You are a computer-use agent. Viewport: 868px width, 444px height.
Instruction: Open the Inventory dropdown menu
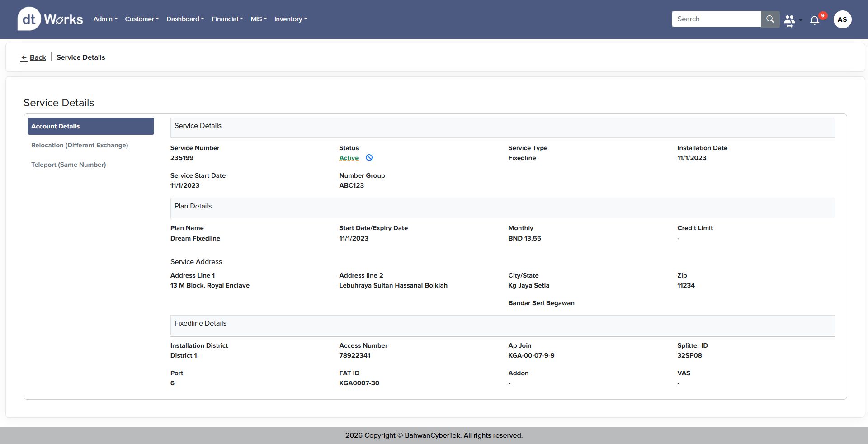click(291, 19)
